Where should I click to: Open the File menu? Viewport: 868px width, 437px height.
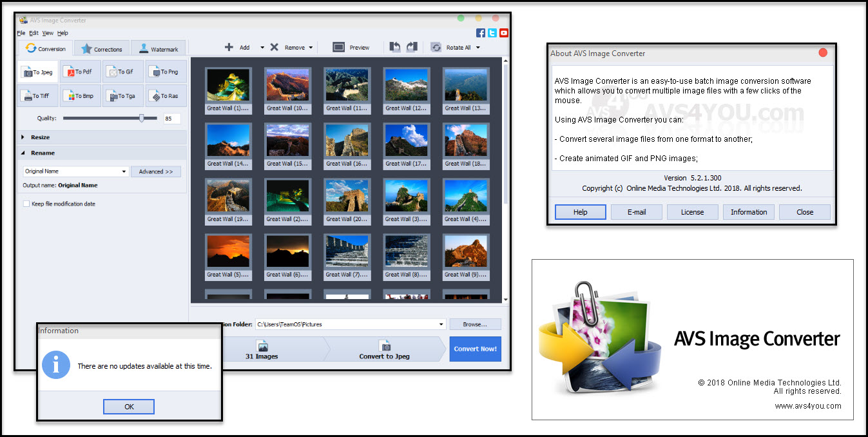[x=21, y=33]
